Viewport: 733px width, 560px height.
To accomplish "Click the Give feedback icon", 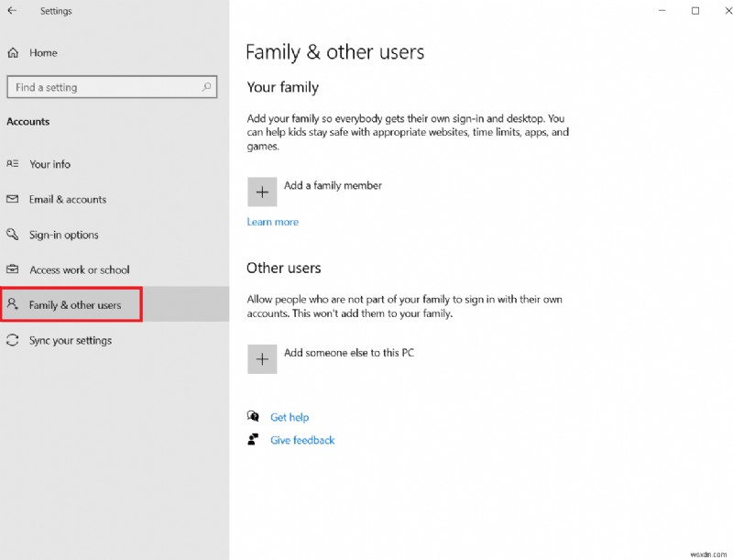I will coord(253,440).
